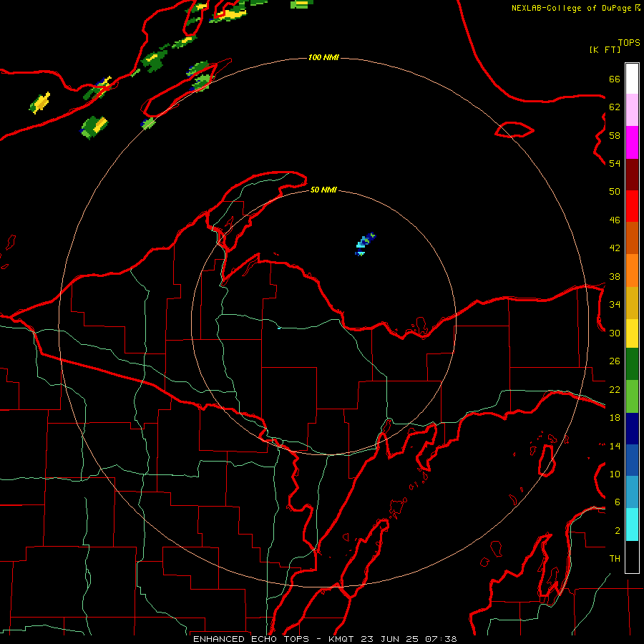Click the 34 legend value
The image size is (644, 644).
click(x=615, y=305)
